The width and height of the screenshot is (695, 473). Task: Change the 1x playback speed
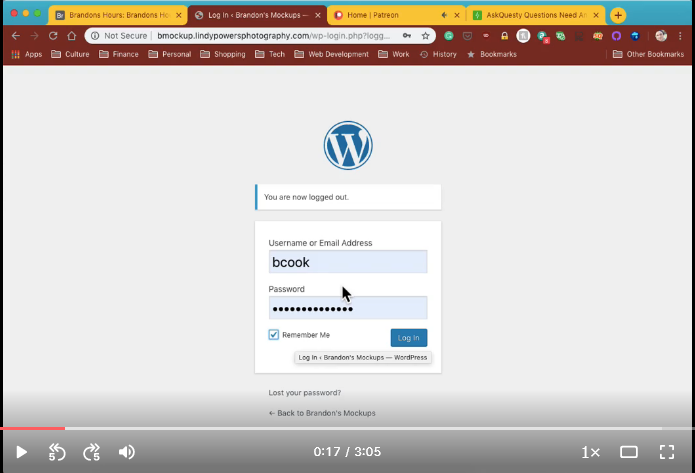[x=590, y=452]
